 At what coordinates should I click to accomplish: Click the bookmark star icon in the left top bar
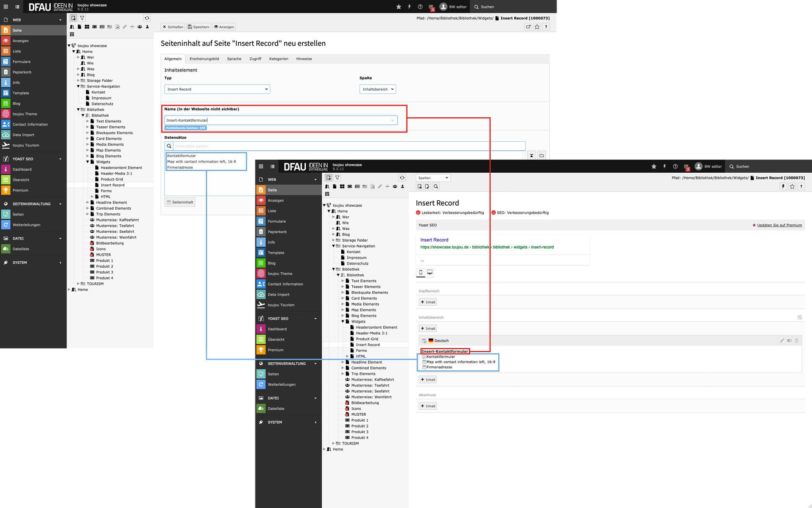pyautogui.click(x=398, y=7)
